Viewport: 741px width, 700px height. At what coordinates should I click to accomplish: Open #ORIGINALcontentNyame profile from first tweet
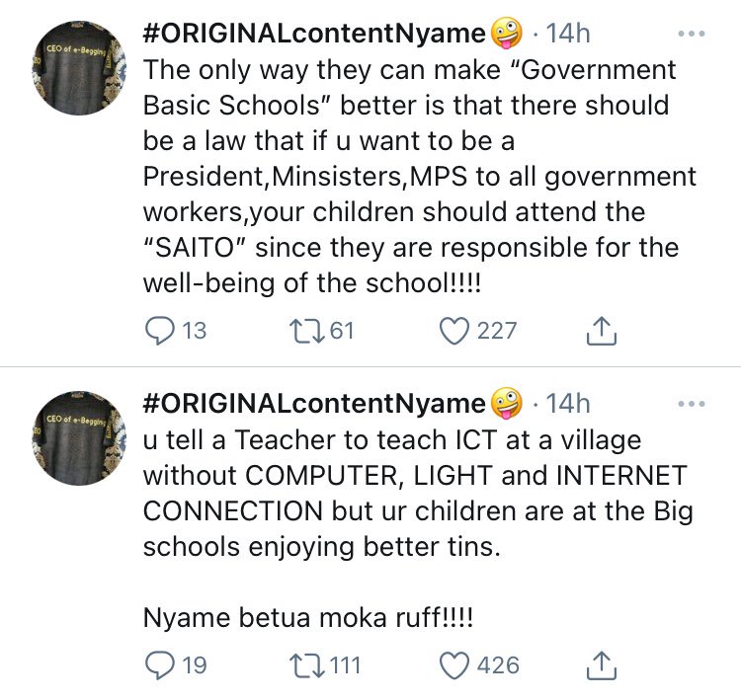[314, 35]
